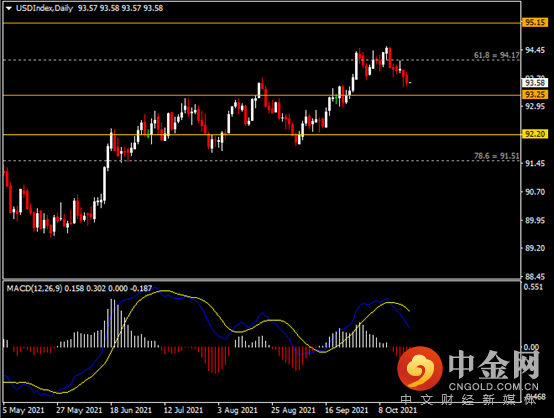
Task: Click the 27 May 2021 date marker
Action: [x=79, y=410]
